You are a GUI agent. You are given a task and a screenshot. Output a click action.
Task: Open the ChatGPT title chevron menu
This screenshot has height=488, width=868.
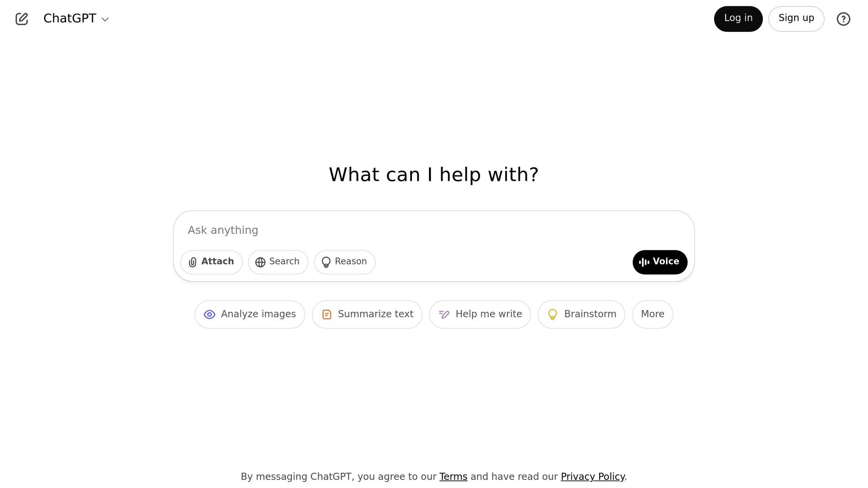[x=105, y=19]
